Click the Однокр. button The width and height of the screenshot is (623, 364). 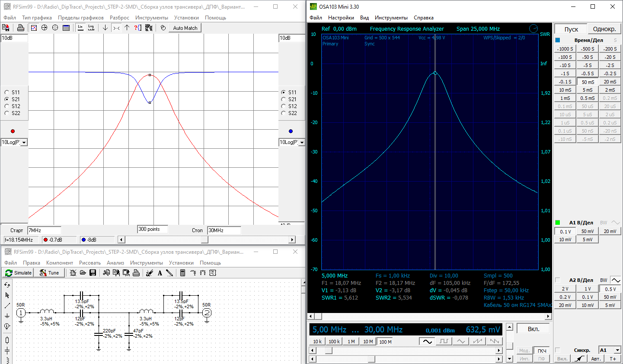point(604,29)
